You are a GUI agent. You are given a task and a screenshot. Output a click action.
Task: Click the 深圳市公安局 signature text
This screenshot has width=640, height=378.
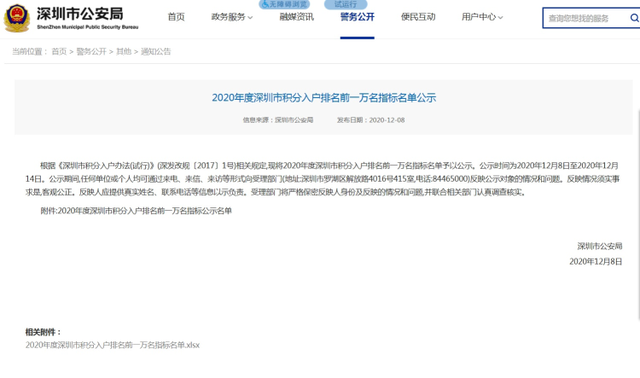pyautogui.click(x=600, y=246)
